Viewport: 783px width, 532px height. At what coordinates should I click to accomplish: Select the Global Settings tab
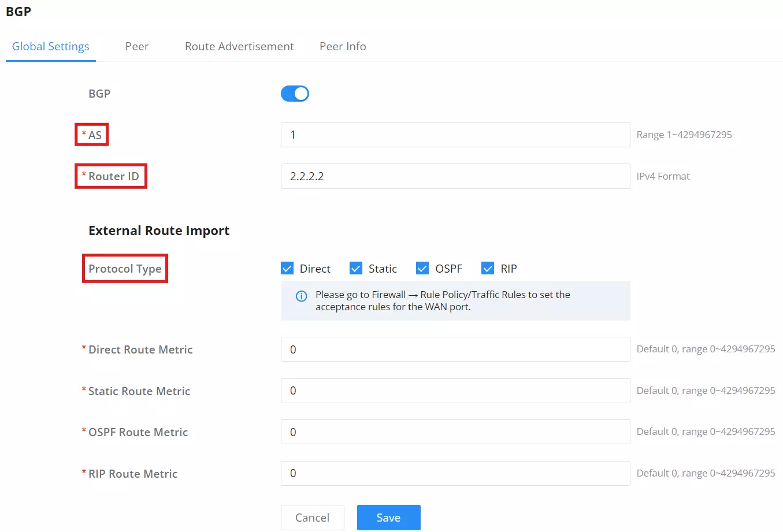(x=51, y=46)
